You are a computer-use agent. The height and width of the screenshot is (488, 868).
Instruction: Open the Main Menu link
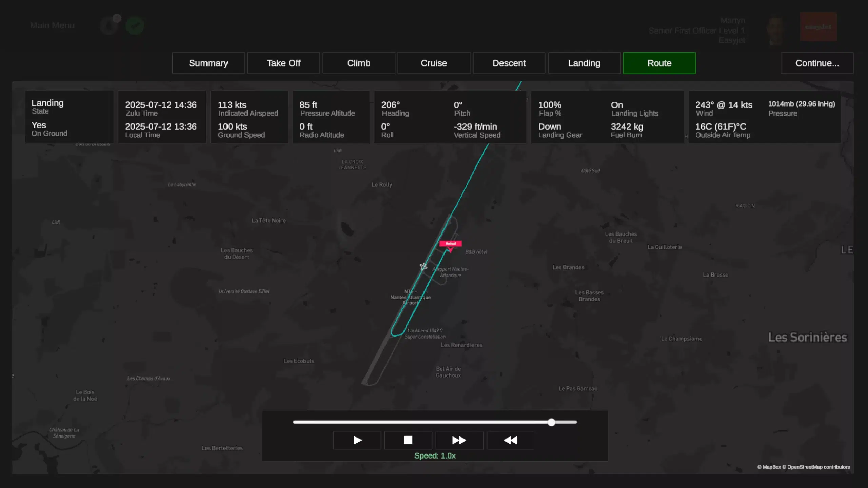(52, 26)
